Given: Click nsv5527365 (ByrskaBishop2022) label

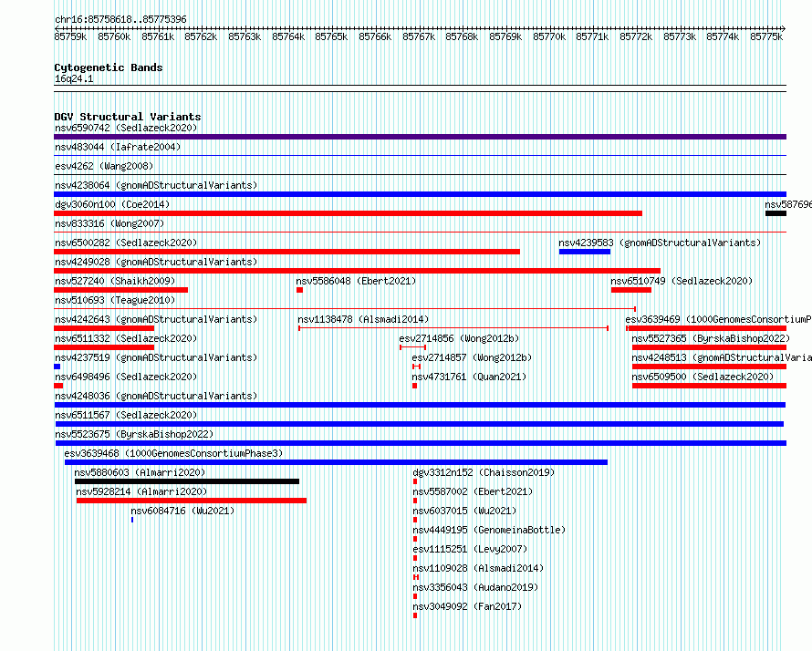Looking at the screenshot, I should tap(711, 338).
